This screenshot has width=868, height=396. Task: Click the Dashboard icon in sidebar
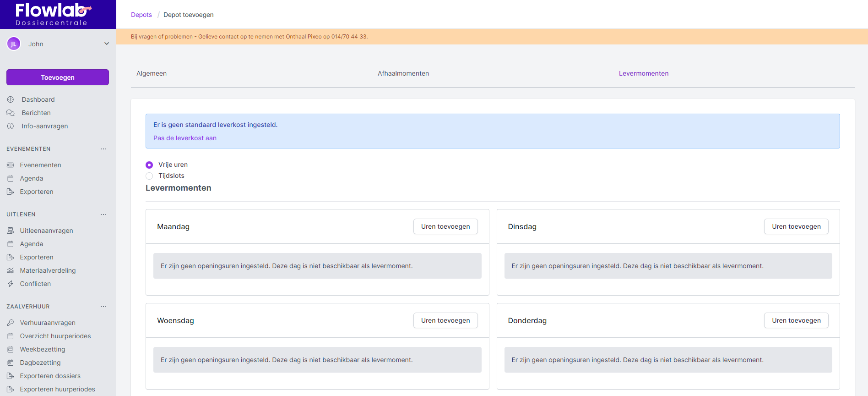pyautogui.click(x=11, y=99)
